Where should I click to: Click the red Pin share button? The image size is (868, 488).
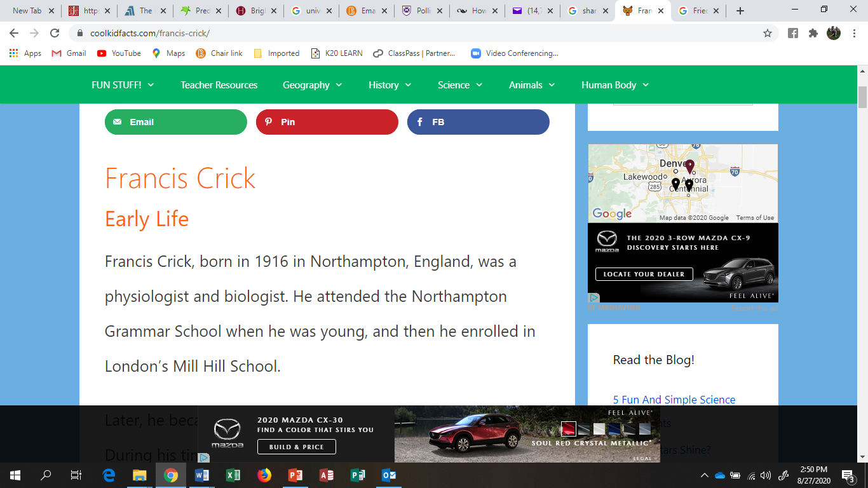tap(327, 122)
